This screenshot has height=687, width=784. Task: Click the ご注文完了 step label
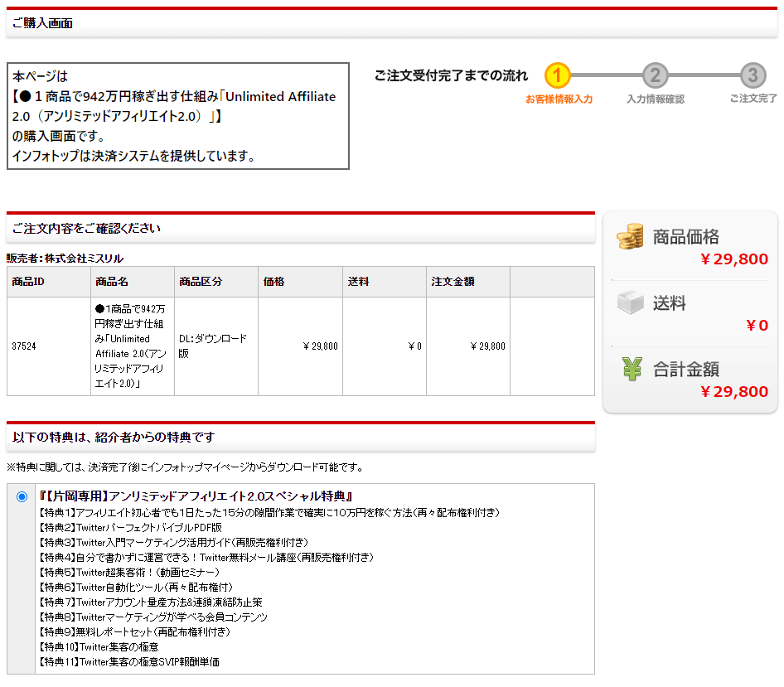753,99
